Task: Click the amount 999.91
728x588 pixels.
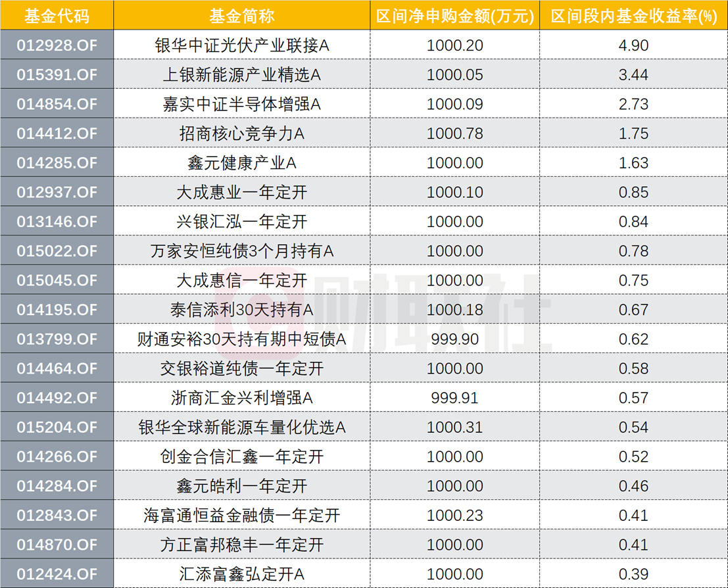Action: pyautogui.click(x=455, y=398)
